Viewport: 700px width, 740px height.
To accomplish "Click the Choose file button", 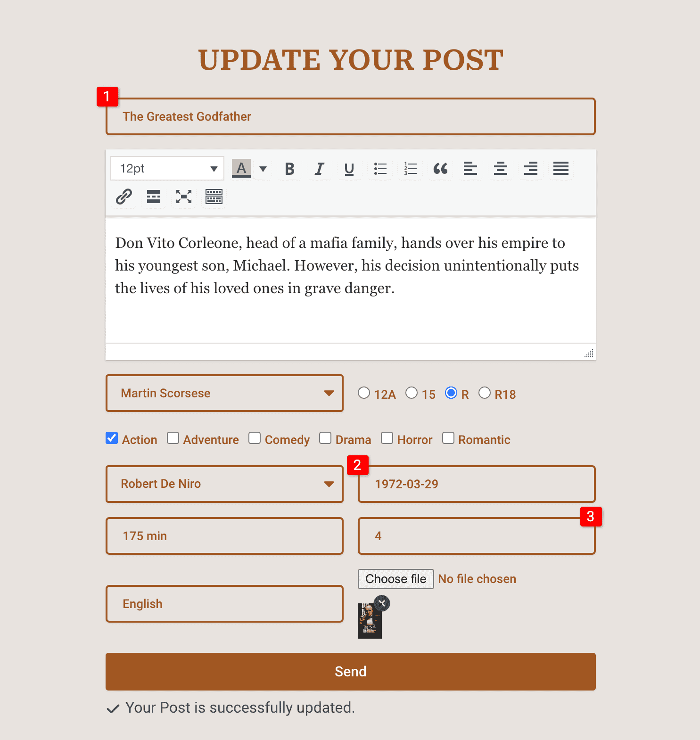I will [396, 579].
